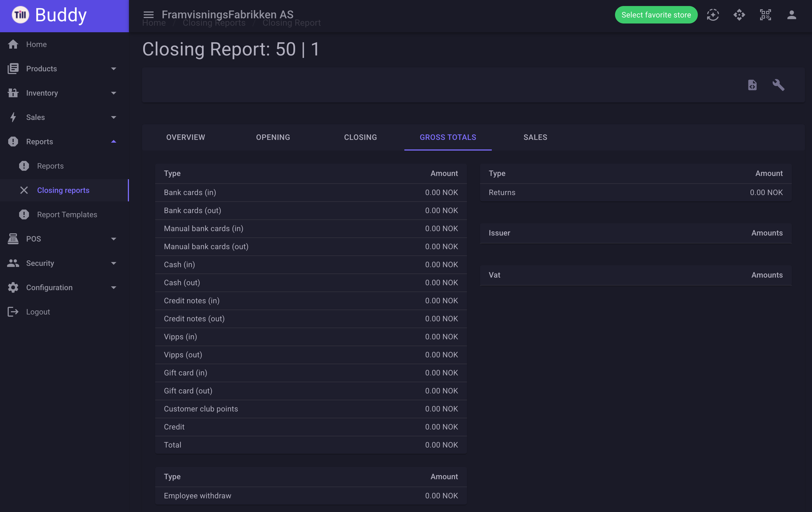Click the Logout icon in sidebar
Screen dimensions: 812x512
point(13,312)
